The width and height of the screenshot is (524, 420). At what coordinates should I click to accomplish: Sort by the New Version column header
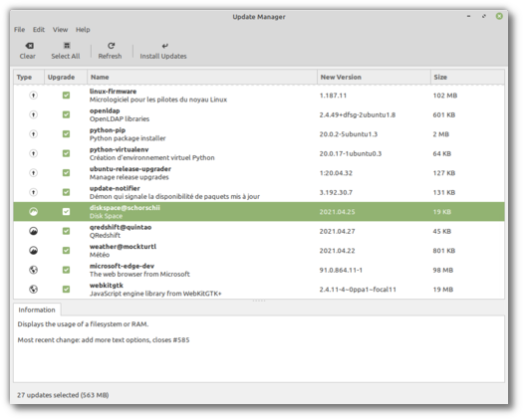[374, 77]
